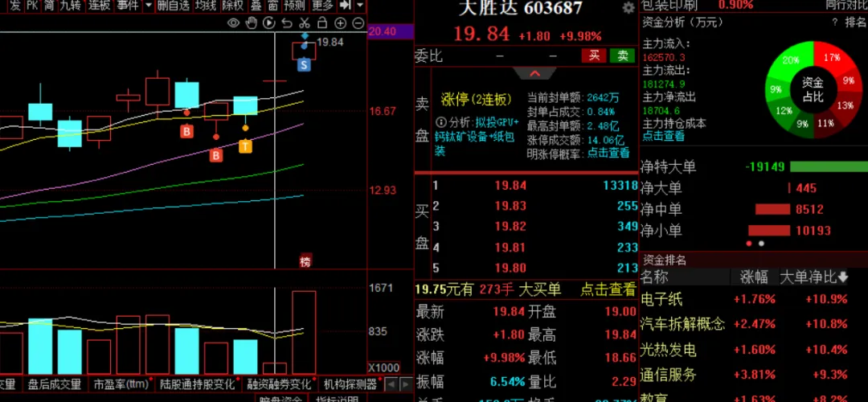This screenshot has width=868, height=402.
Task: Click the 叠 overlay button
Action: click(x=256, y=6)
